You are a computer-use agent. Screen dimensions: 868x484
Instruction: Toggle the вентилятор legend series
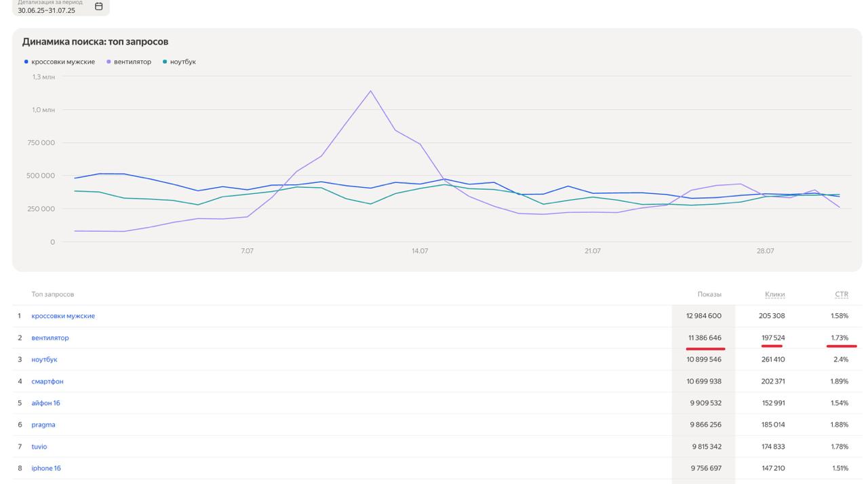[128, 62]
